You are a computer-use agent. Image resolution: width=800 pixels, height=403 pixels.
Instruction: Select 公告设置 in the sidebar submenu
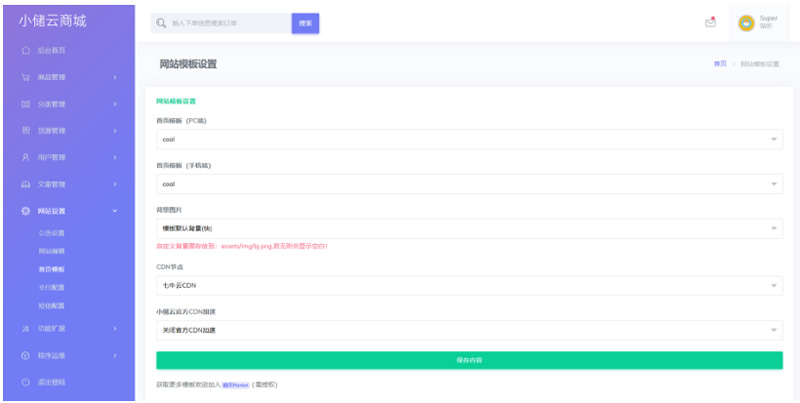tap(52, 233)
